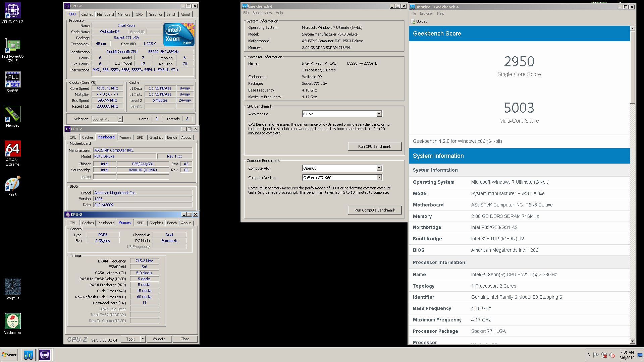The width and height of the screenshot is (644, 362).
Task: Open the Compute API OpenCL dropdown
Action: point(379,168)
